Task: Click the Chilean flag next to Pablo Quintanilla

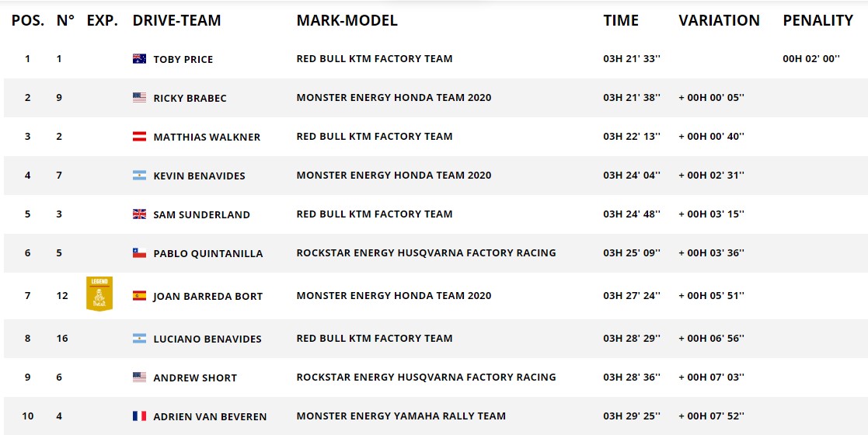Action: click(140, 253)
